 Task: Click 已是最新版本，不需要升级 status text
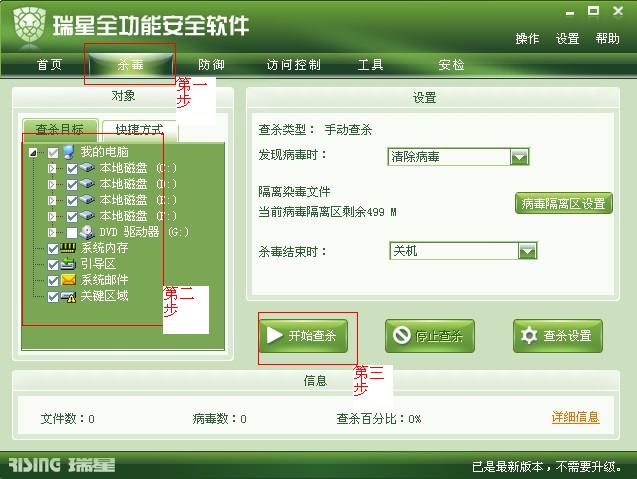(x=546, y=466)
